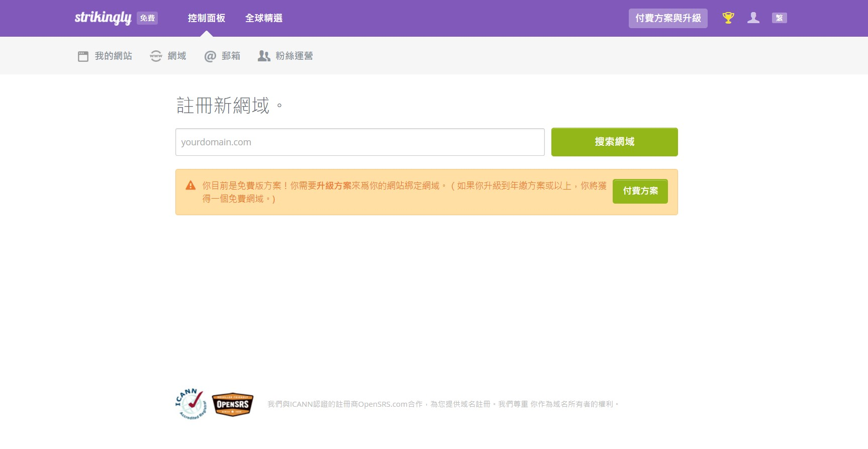Click the @ 郵箱 icon
The image size is (868, 449).
click(210, 56)
